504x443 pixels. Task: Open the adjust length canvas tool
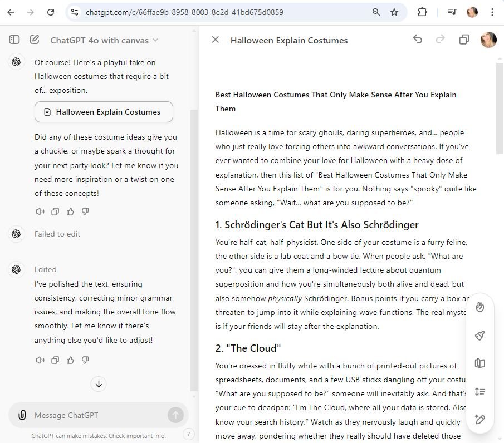480,392
